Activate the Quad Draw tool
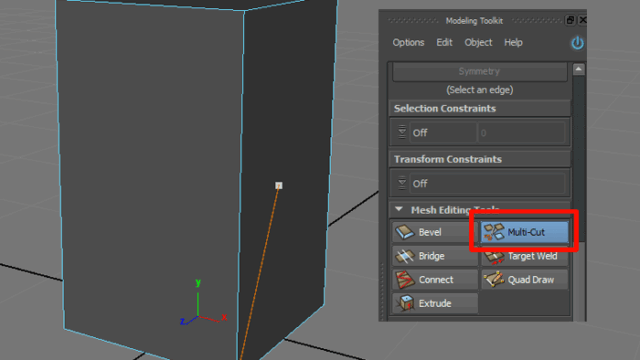 [525, 280]
